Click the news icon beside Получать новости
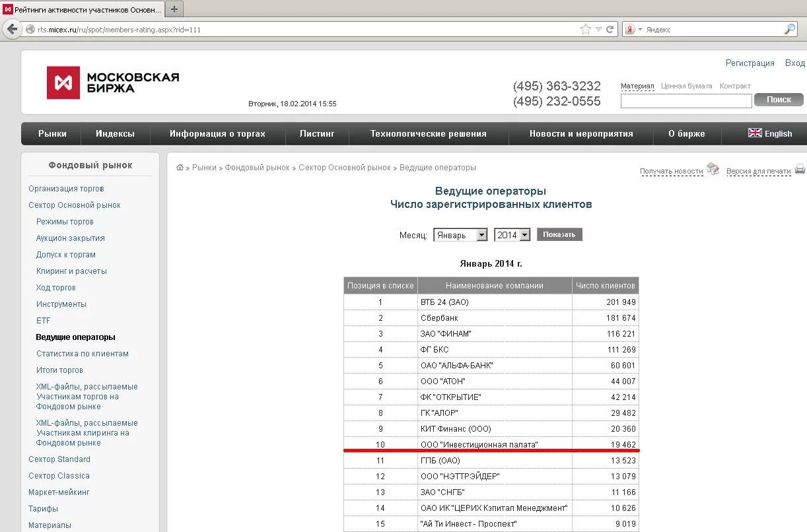807x532 pixels. point(713,169)
